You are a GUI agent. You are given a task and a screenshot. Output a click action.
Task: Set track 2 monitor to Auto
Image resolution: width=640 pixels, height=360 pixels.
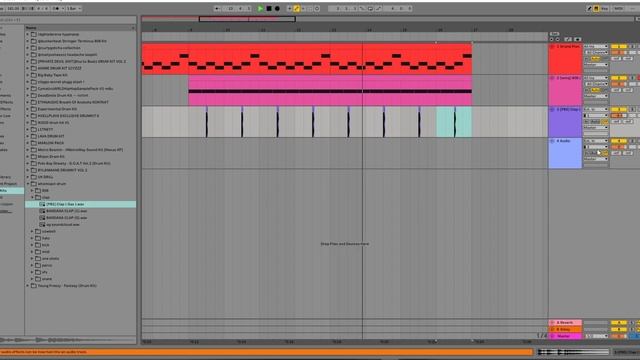596,90
